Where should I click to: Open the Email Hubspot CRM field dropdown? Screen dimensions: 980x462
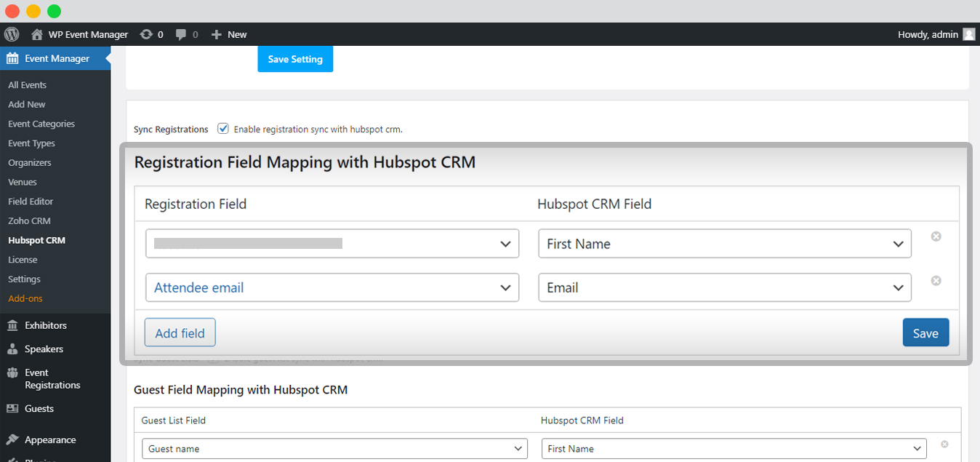[x=725, y=287]
